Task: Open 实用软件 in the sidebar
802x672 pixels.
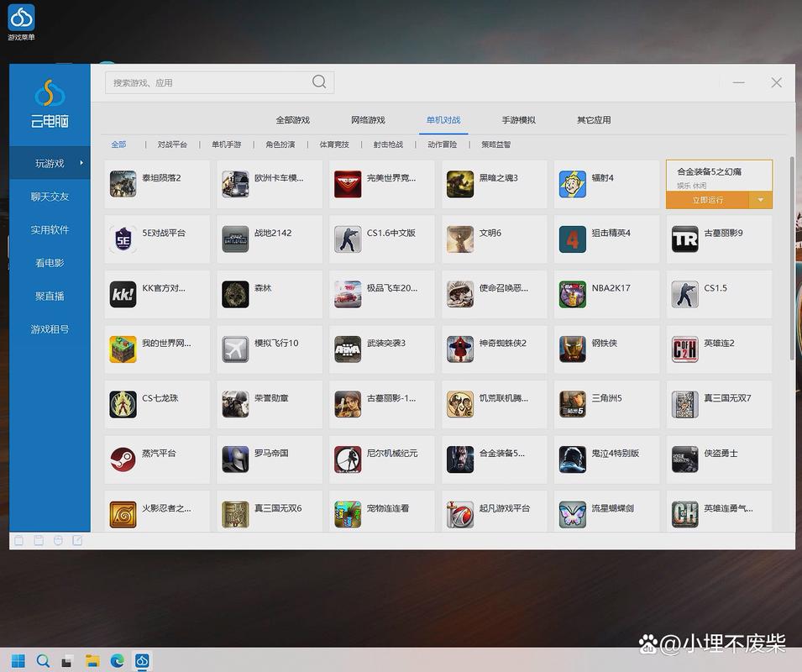Action: click(x=50, y=229)
